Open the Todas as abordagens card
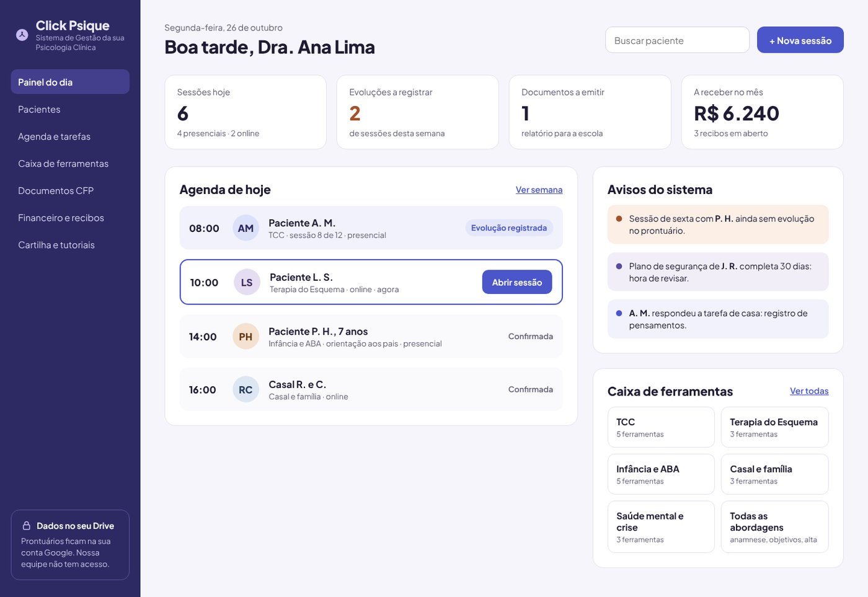 (x=775, y=527)
